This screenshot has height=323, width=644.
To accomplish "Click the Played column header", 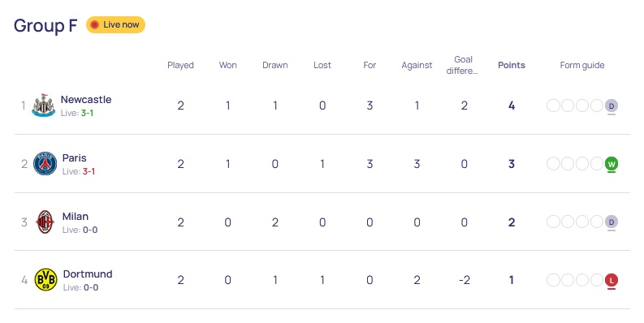I will (181, 65).
